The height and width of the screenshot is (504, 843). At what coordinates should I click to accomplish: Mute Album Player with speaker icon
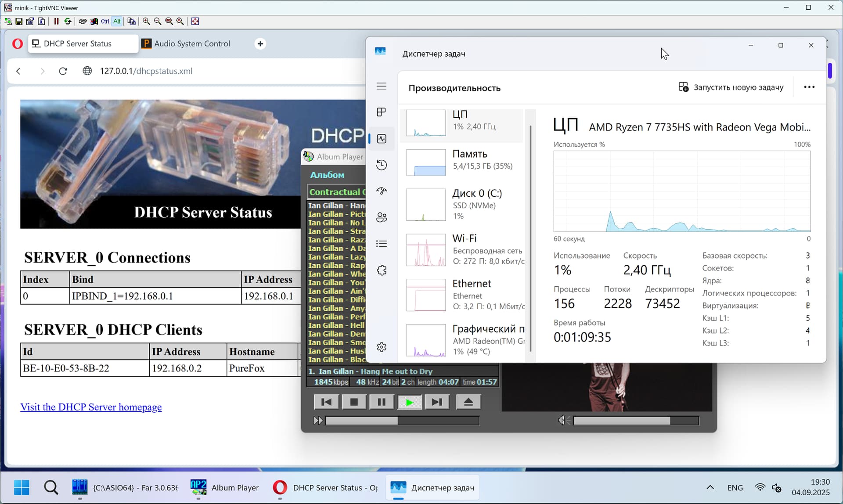click(562, 421)
